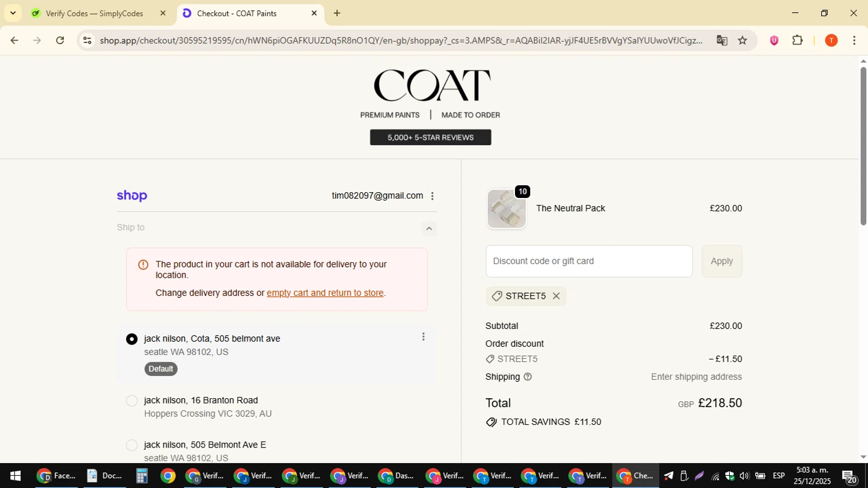Open the Chrome profile avatar T
The width and height of the screenshot is (868, 488).
[x=832, y=41]
